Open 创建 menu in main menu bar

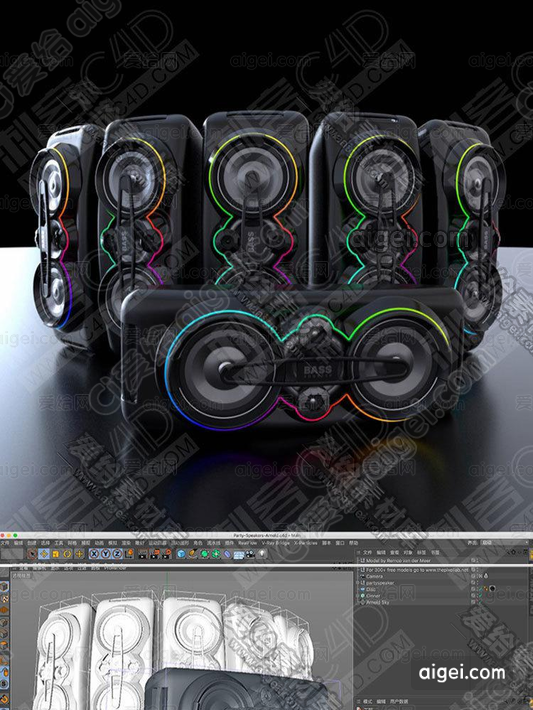click(x=32, y=543)
